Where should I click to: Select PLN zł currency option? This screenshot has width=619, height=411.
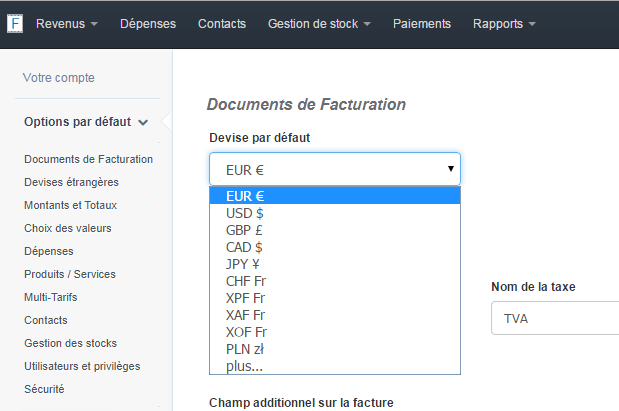[335, 349]
